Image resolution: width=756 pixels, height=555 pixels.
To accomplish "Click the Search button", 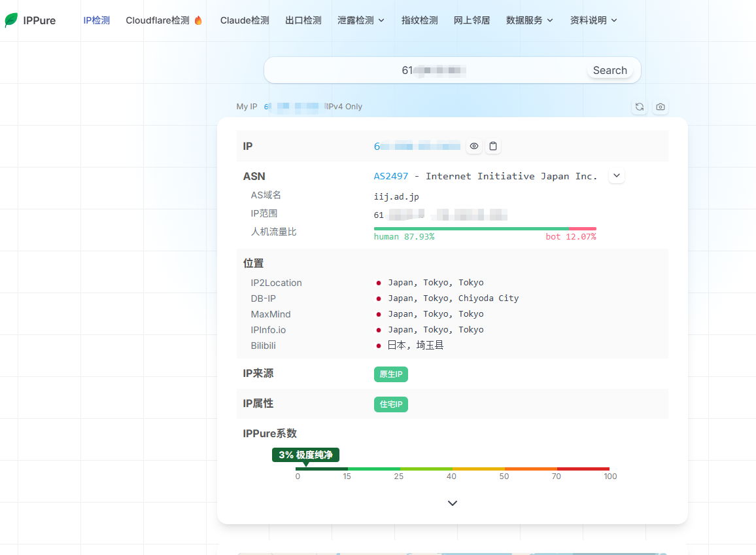I will click(x=610, y=71).
